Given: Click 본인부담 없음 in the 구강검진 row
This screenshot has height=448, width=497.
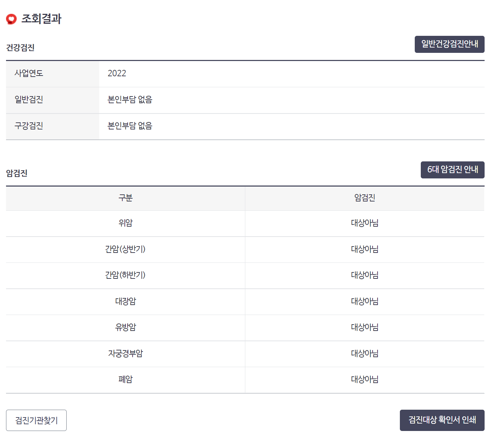Looking at the screenshot, I should click(x=130, y=126).
